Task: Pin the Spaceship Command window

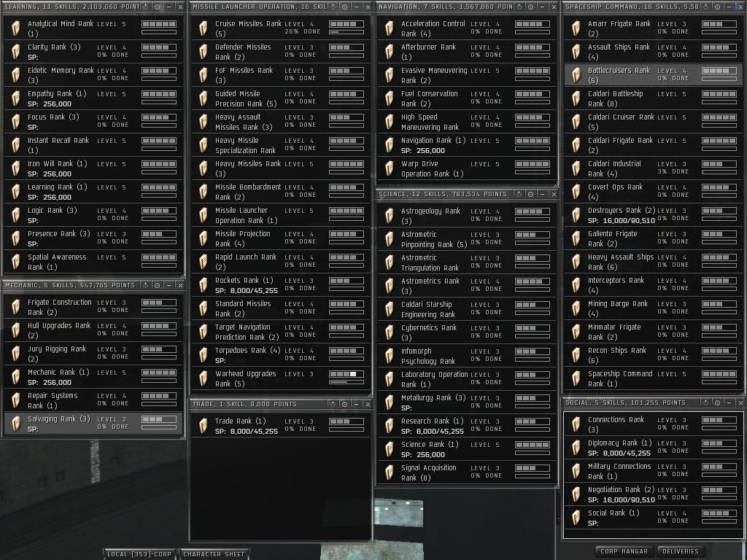Action: (x=718, y=7)
